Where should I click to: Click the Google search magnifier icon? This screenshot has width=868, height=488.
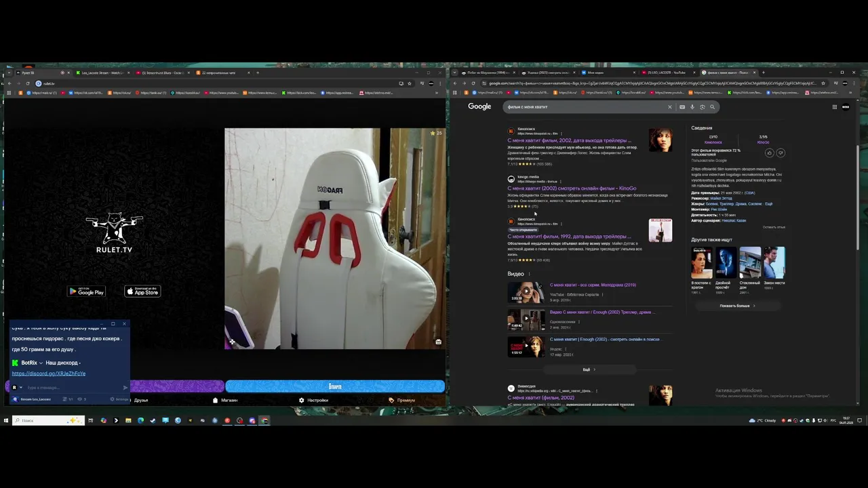[x=712, y=106]
